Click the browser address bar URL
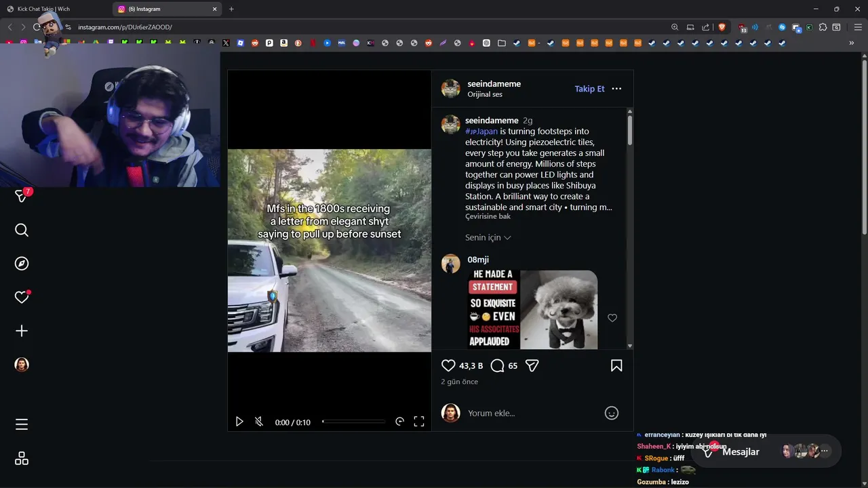This screenshot has height=488, width=868. (x=125, y=27)
